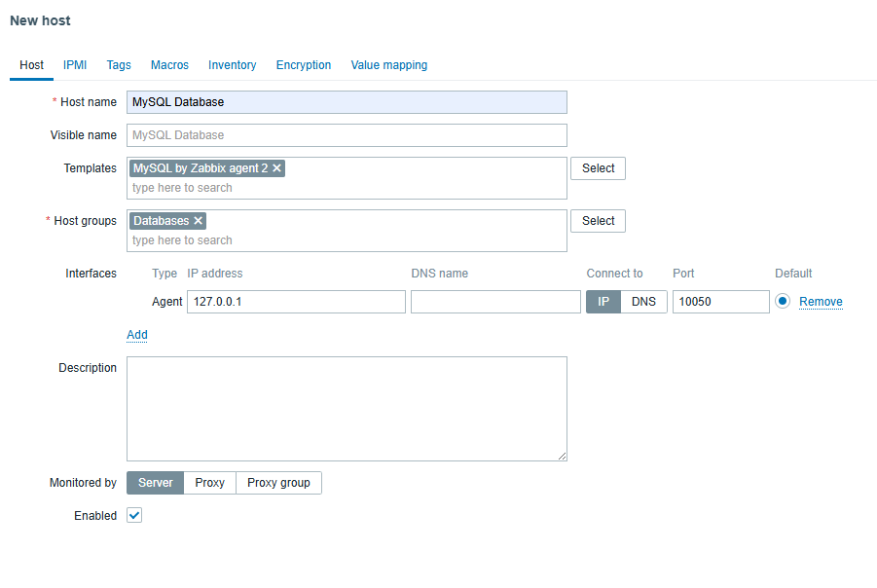Click the Remove interface link

click(x=821, y=302)
